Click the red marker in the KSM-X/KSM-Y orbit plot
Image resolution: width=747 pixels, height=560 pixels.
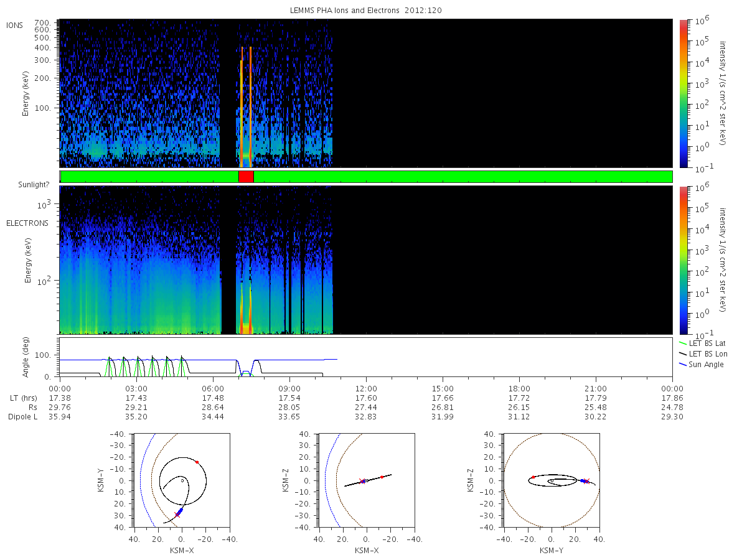tap(197, 462)
